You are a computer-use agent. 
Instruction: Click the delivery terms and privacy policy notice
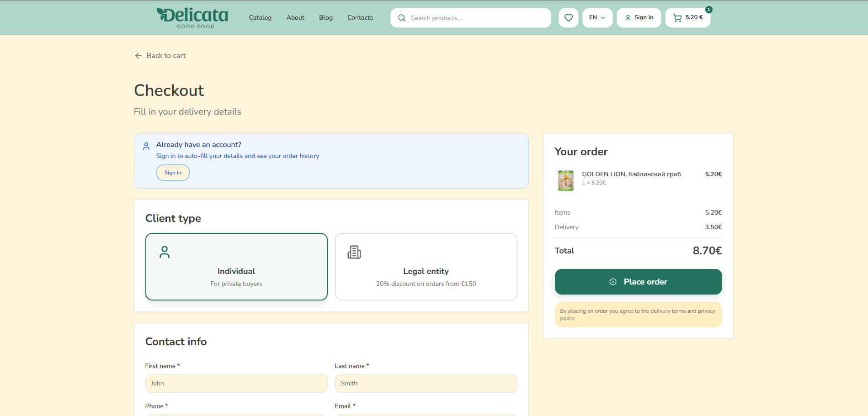638,315
